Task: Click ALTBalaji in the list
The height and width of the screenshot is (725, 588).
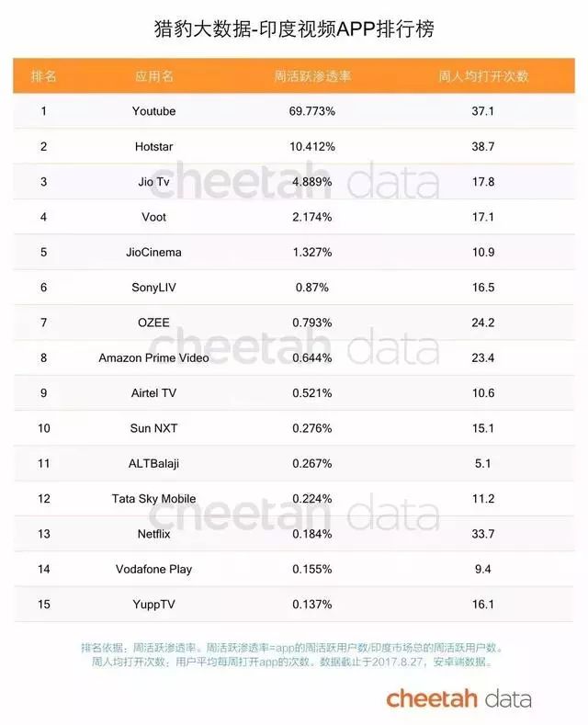Action: point(153,464)
